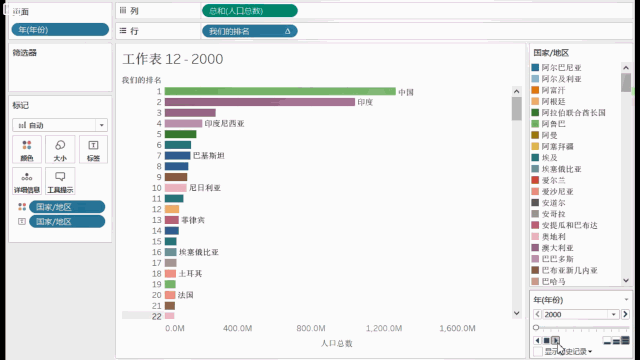This screenshot has width=640, height=360.
Task: Set page playback speed to fast
Action: click(625, 340)
